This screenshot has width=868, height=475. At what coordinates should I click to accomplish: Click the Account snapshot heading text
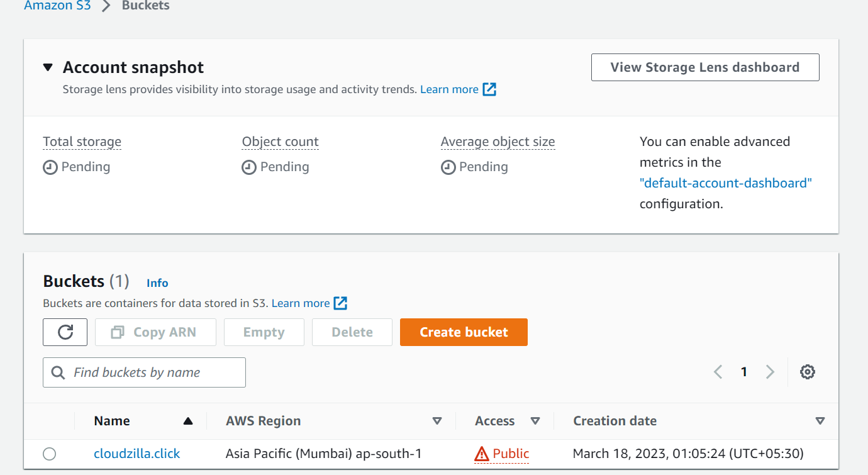[133, 67]
